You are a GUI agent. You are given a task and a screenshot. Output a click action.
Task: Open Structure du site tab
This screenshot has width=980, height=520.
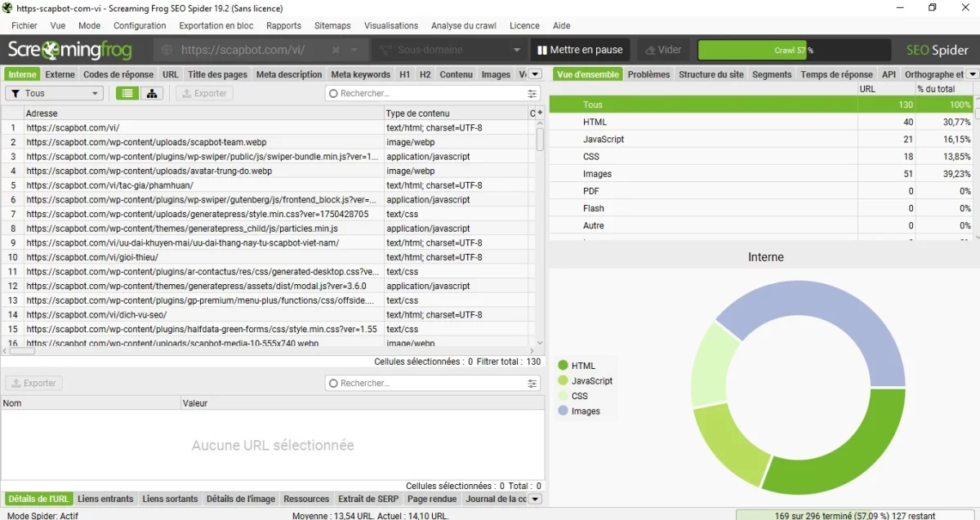click(x=711, y=74)
